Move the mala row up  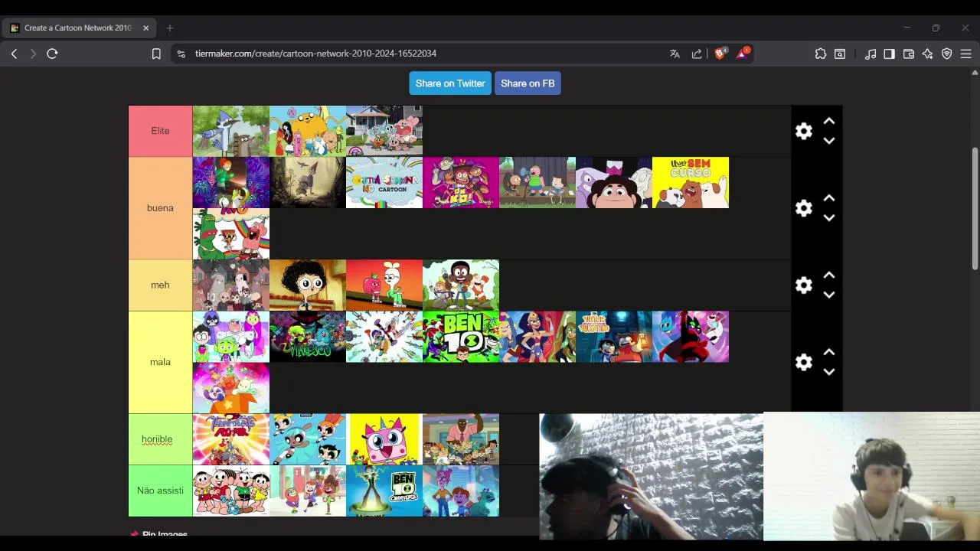829,352
